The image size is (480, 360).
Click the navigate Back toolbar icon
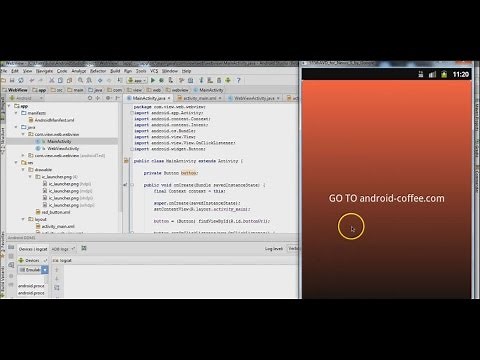click(x=100, y=80)
